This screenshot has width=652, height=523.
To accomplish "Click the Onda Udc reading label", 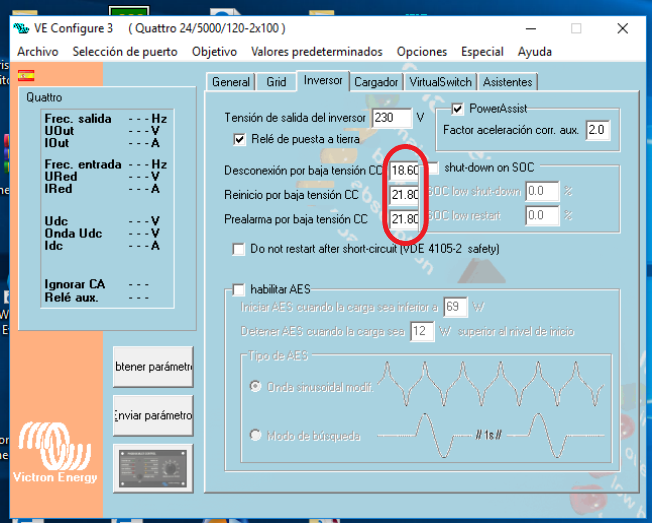I will tap(73, 234).
